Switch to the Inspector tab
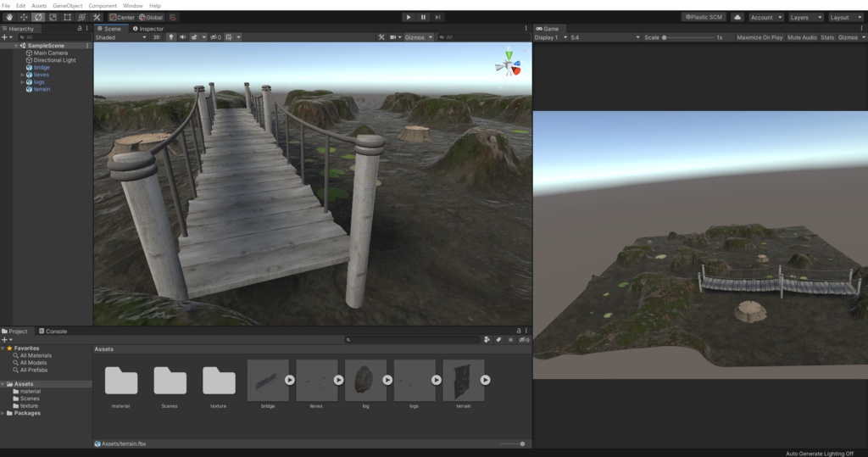The height and width of the screenshot is (457, 868). (x=147, y=29)
